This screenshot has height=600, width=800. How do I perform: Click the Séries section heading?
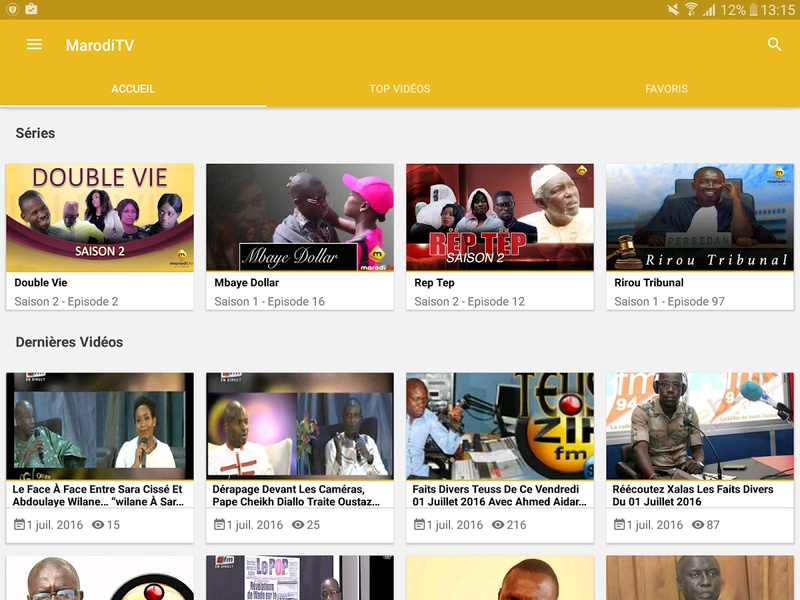click(x=35, y=133)
